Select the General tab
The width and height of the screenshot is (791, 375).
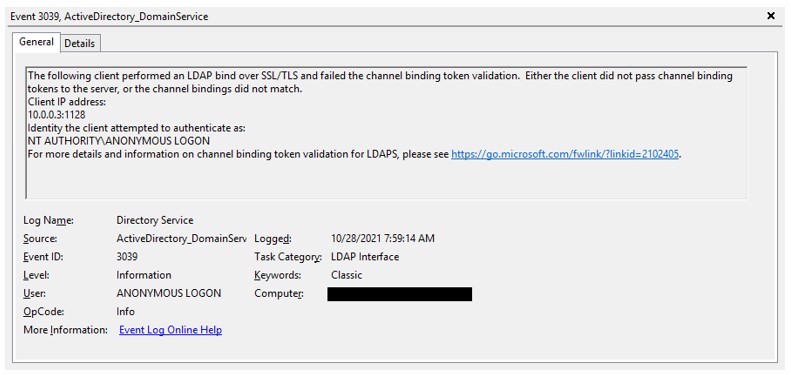(36, 42)
